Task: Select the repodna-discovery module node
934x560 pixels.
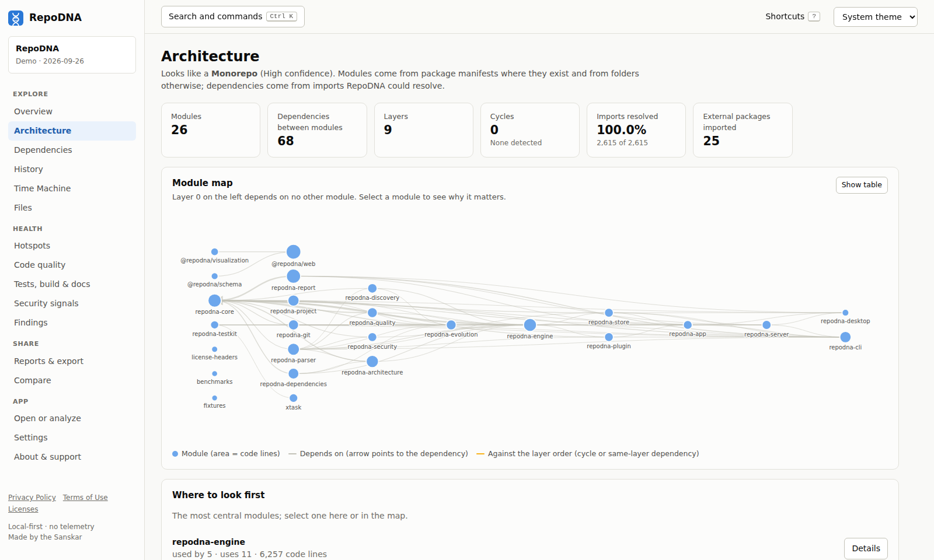Action: (x=372, y=288)
